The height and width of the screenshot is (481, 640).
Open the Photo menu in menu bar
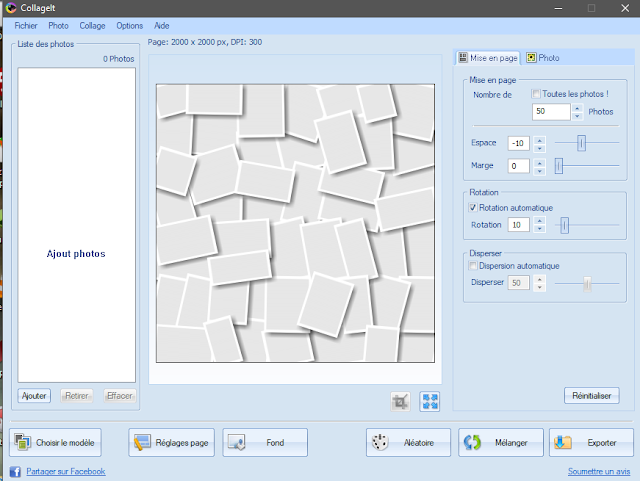[58, 26]
